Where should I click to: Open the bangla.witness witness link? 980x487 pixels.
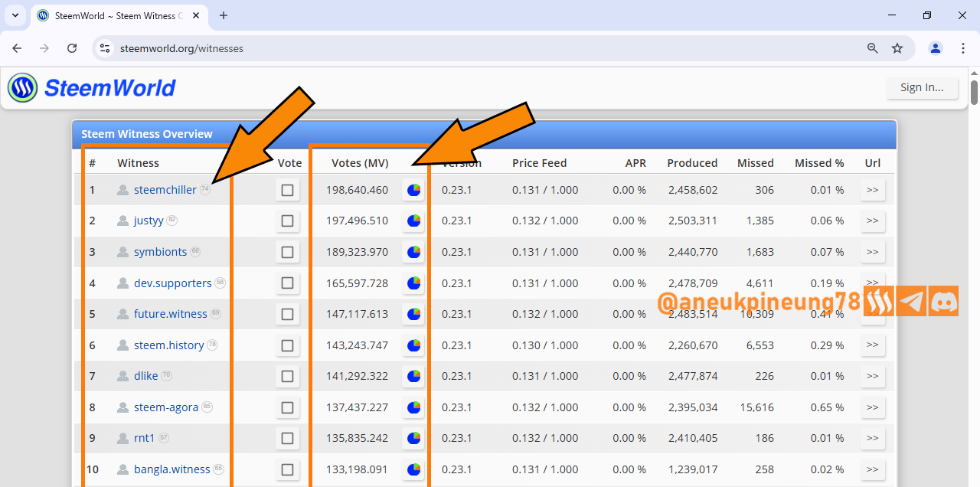click(x=172, y=469)
